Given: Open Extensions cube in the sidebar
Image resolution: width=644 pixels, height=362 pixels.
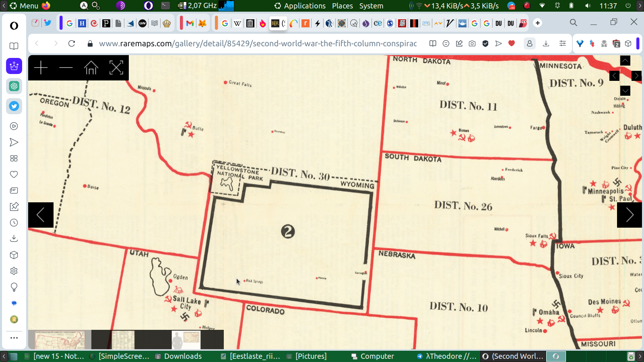Looking at the screenshot, I should [14, 255].
